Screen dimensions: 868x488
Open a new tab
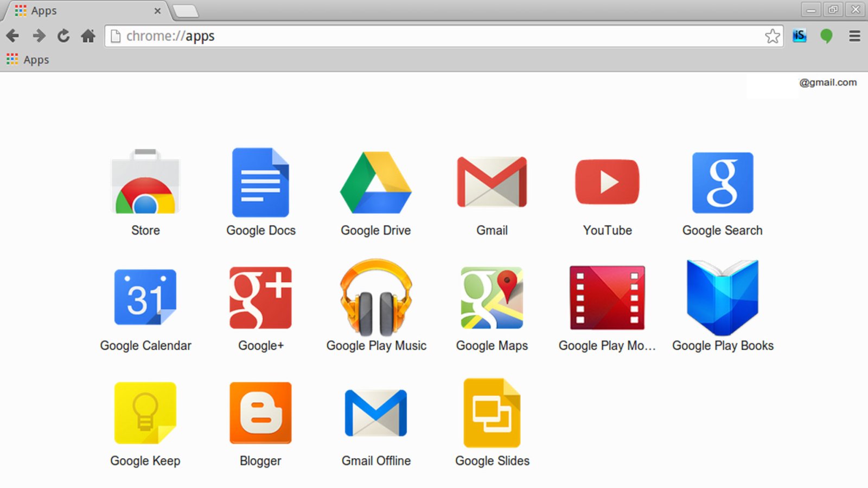(186, 11)
